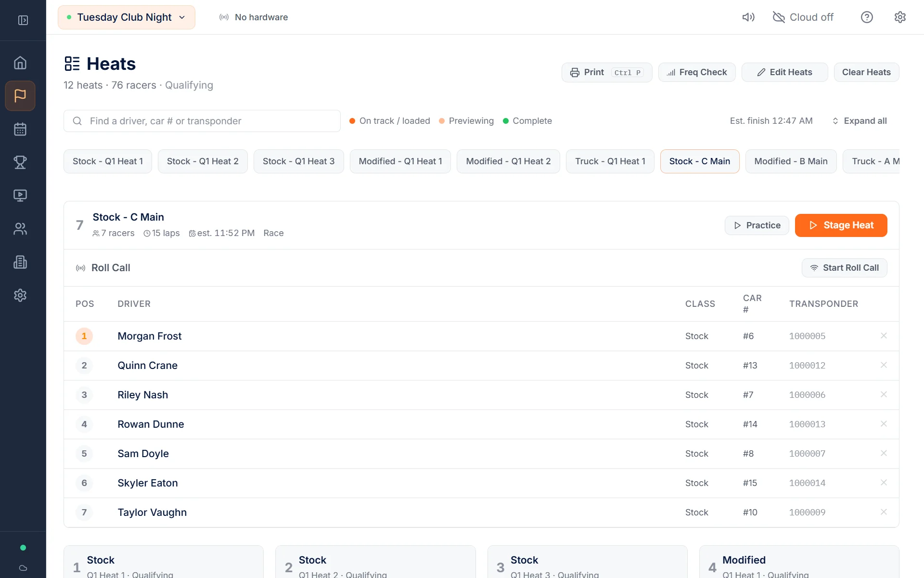Start Practice for Stock C Main
Image resolution: width=924 pixels, height=578 pixels.
pos(757,225)
